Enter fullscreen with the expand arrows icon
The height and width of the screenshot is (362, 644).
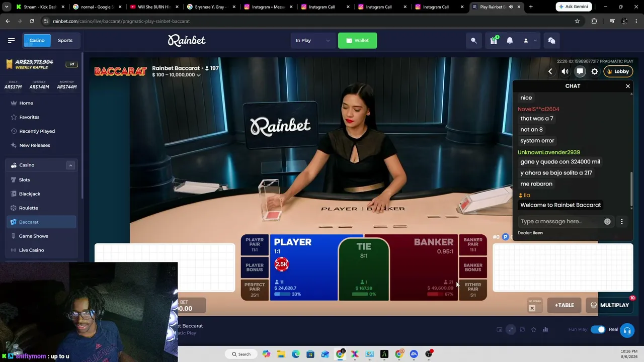(x=510, y=329)
